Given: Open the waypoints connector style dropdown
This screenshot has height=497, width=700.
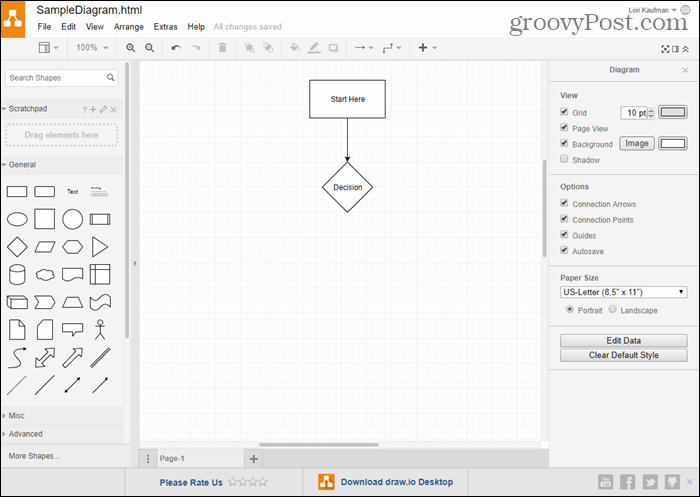Looking at the screenshot, I should (x=392, y=48).
